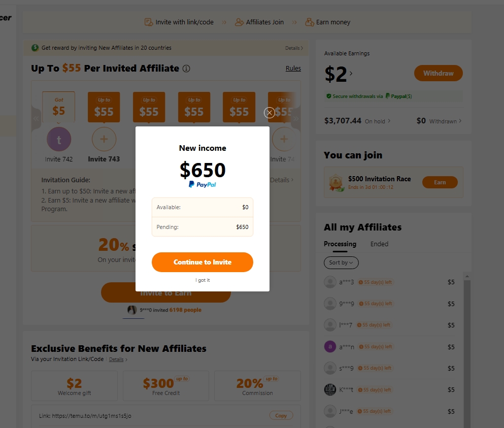
Task: Click the green dollar reward icon
Action: (35, 48)
